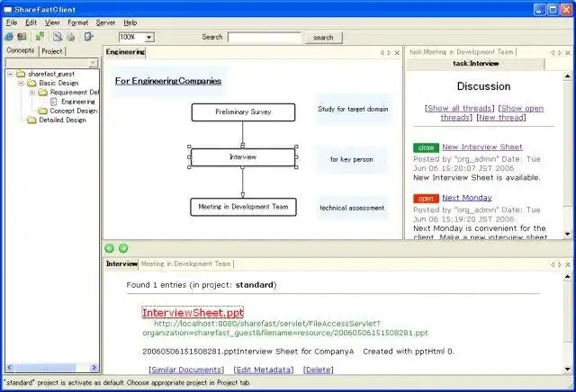Switch to Meeting in Development Team results tab
Viewport: 576px width, 392px height.
tap(186, 264)
